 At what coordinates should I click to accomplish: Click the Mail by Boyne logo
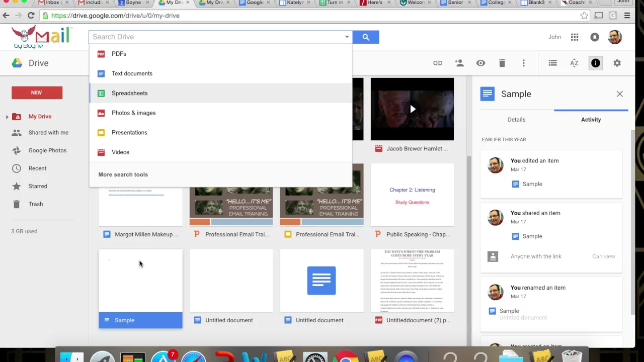(x=41, y=37)
